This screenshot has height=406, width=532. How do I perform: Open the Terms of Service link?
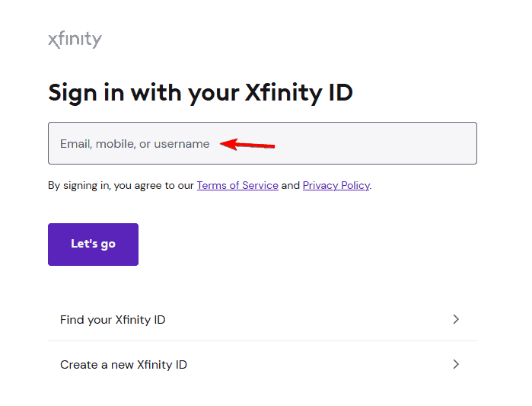pos(237,185)
